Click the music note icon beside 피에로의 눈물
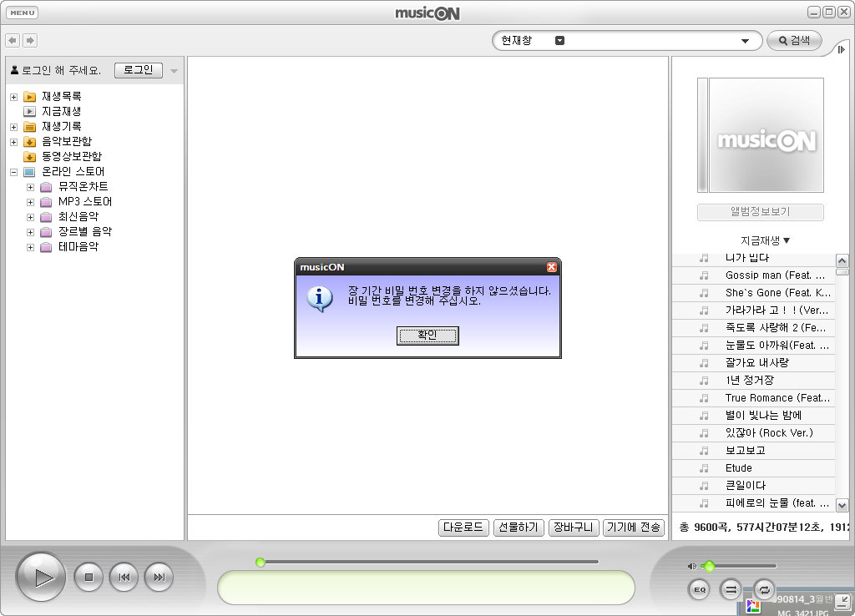The image size is (855, 616). tap(705, 503)
